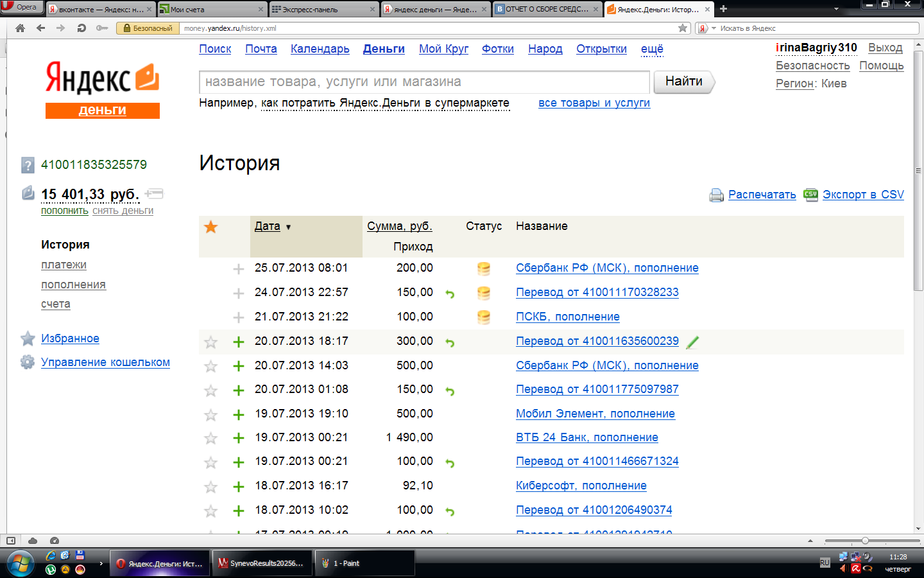Switch to the вконтакте browser tab
This screenshot has height=578, width=924.
tap(100, 10)
